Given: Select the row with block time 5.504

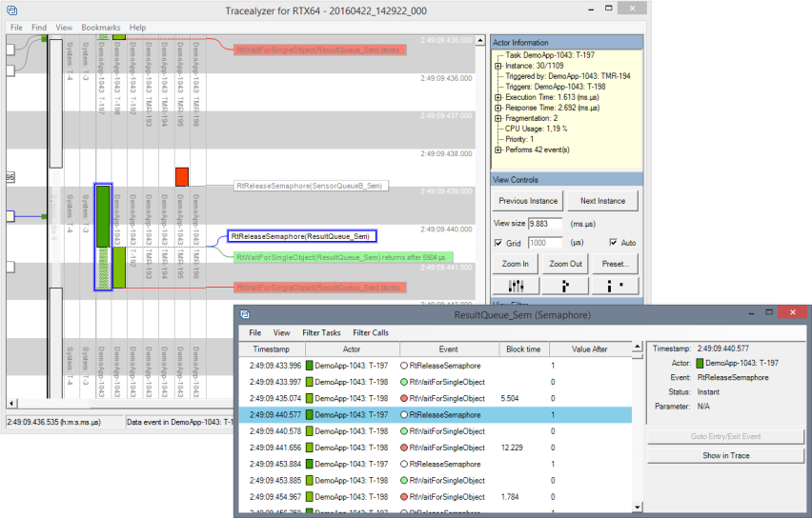Looking at the screenshot, I should [x=435, y=398].
